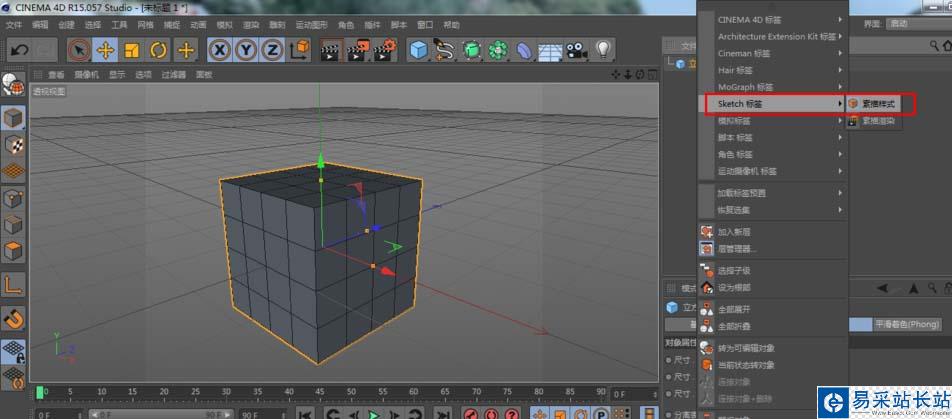Open the 文件 menu in the menu bar
This screenshot has height=419, width=952.
point(14,24)
